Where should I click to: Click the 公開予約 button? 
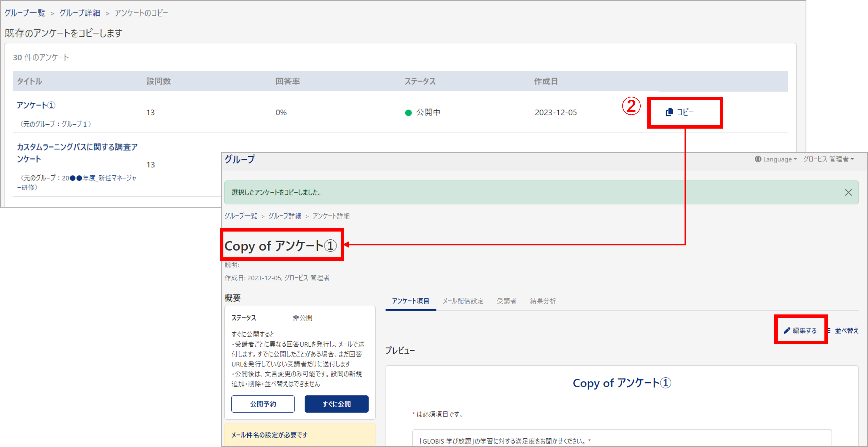(x=263, y=403)
